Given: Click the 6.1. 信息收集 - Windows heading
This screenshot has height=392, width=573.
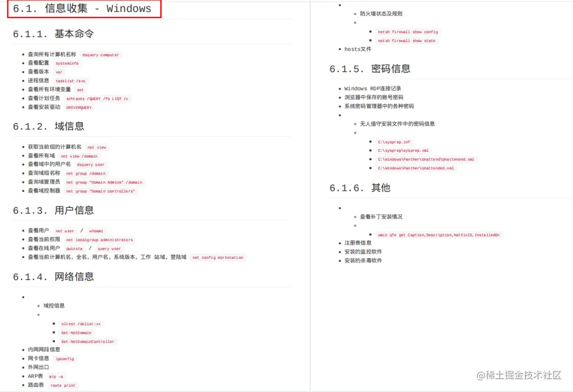Looking at the screenshot, I should (82, 8).
